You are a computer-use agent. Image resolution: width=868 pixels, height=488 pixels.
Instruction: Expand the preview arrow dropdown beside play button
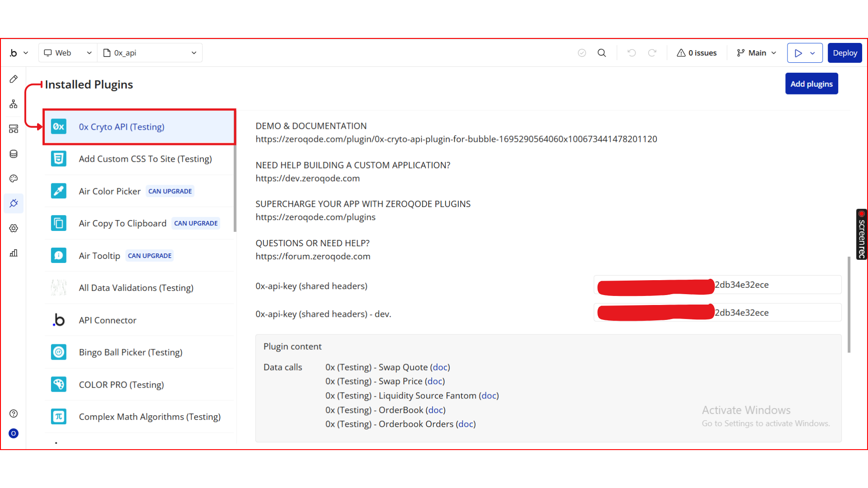click(x=813, y=53)
